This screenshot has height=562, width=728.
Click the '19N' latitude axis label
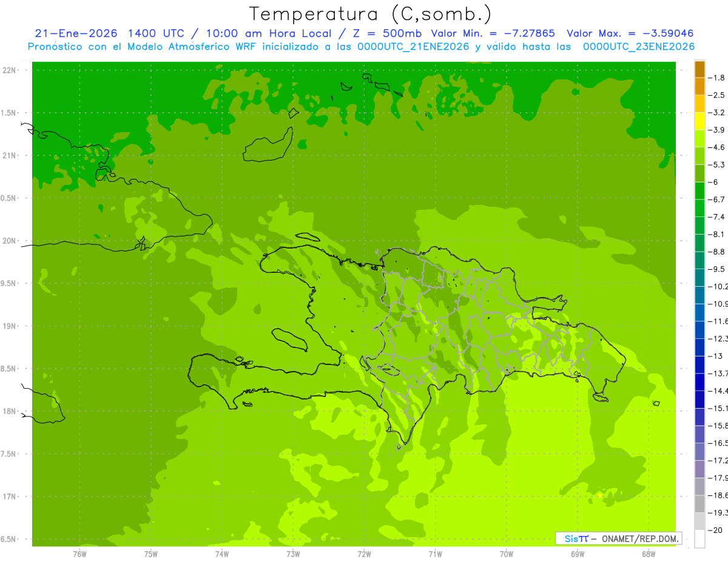point(10,326)
